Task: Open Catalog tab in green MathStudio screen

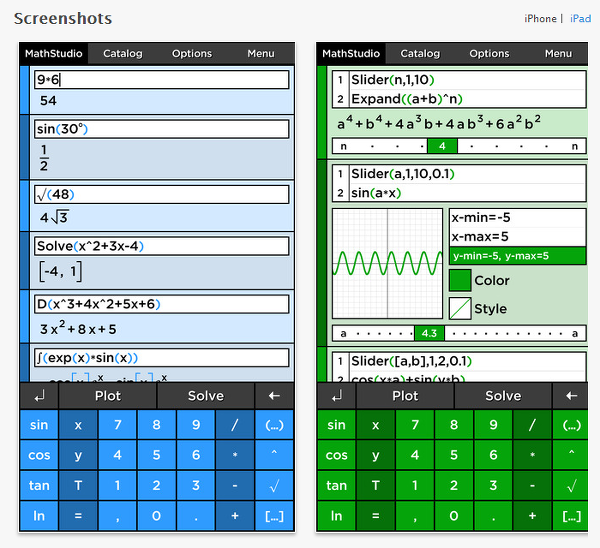Action: [420, 54]
